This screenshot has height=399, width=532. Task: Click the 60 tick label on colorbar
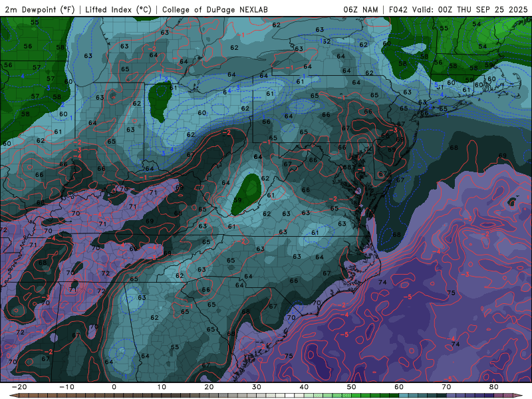(399, 387)
